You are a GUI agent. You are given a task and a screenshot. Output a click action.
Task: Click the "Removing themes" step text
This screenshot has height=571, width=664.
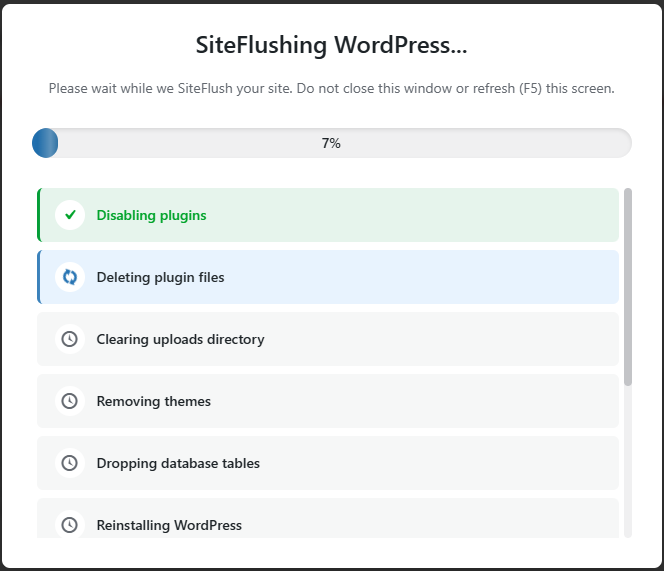point(153,401)
